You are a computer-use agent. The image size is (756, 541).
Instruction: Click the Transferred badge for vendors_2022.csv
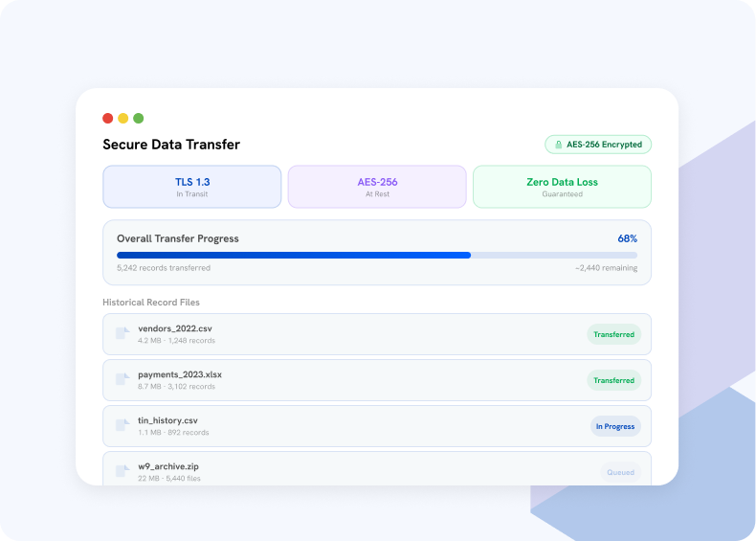pyautogui.click(x=613, y=334)
